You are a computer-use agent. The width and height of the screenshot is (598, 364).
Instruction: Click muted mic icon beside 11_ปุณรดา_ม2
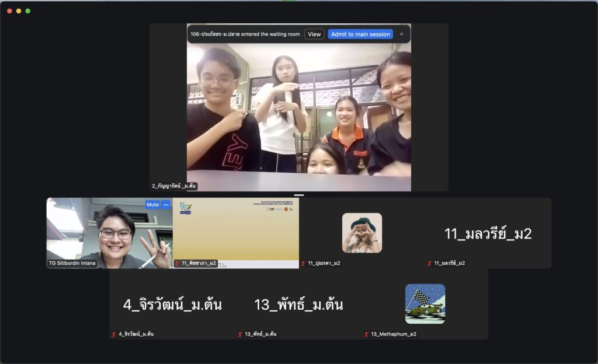click(304, 264)
